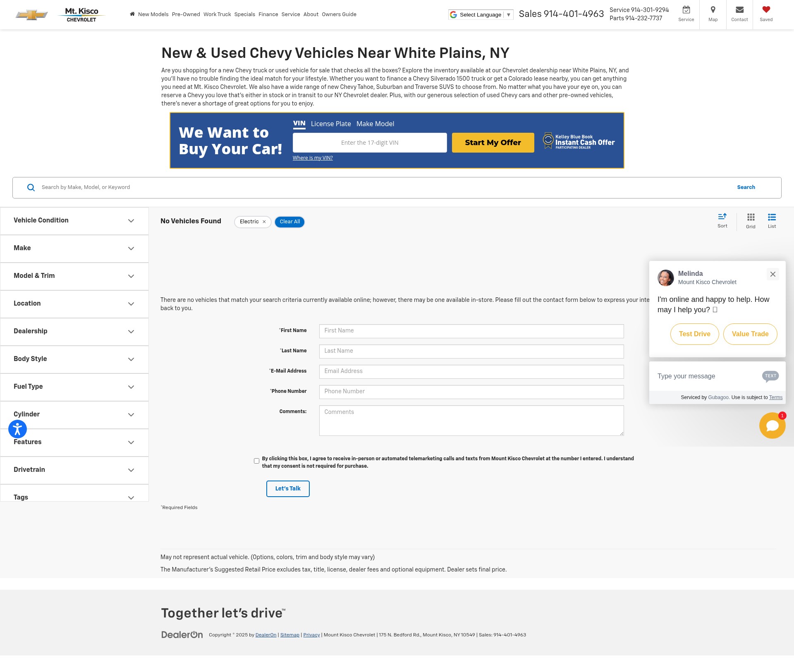Select the VIN tab
The image size is (794, 672).
point(299,124)
